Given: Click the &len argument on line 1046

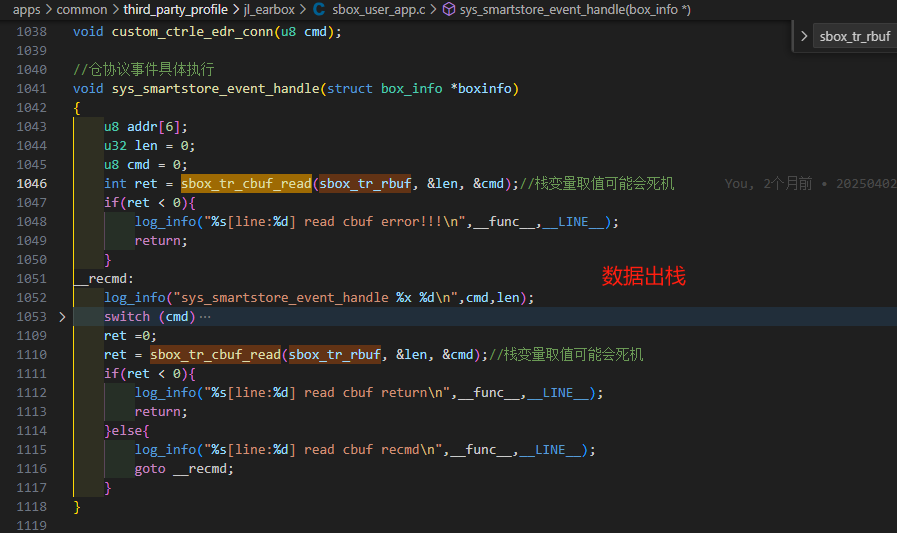Looking at the screenshot, I should click(442, 184).
